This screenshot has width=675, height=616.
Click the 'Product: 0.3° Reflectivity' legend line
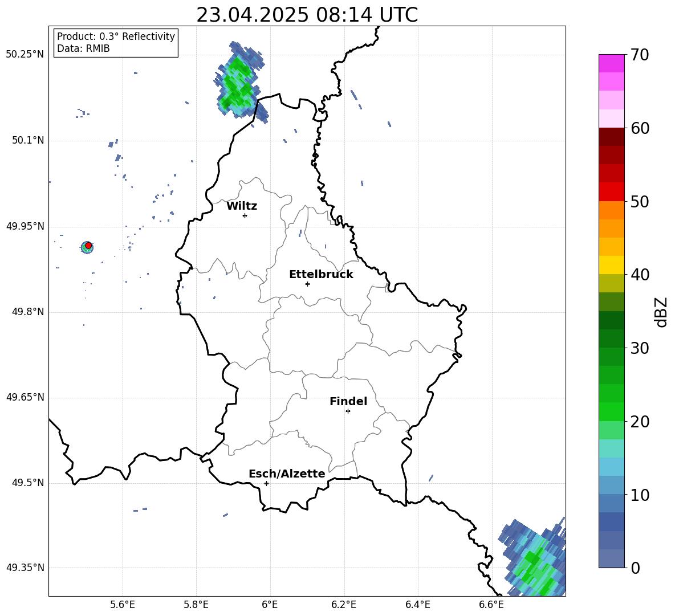(116, 36)
